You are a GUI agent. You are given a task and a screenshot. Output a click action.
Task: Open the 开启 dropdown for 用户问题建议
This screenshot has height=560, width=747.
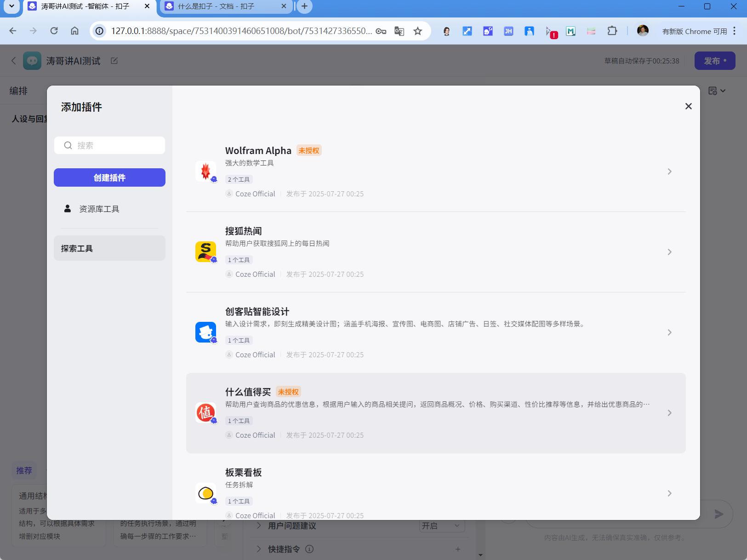tap(442, 526)
